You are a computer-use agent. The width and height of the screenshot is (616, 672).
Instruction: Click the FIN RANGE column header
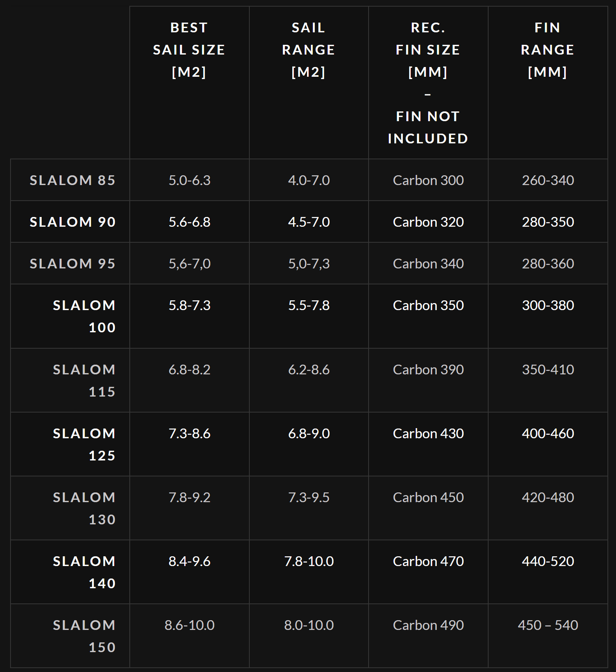click(547, 50)
